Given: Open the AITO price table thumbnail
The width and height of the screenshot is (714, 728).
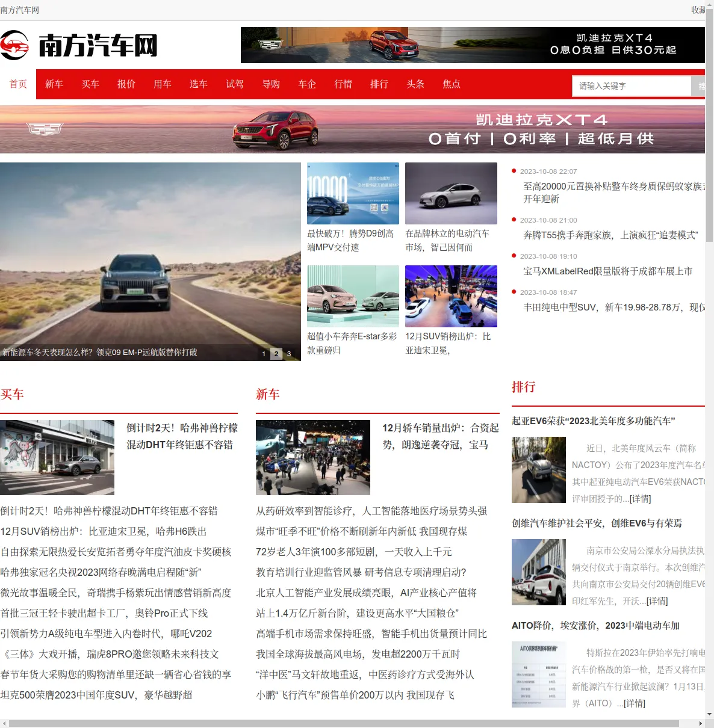Looking at the screenshot, I should 539,674.
